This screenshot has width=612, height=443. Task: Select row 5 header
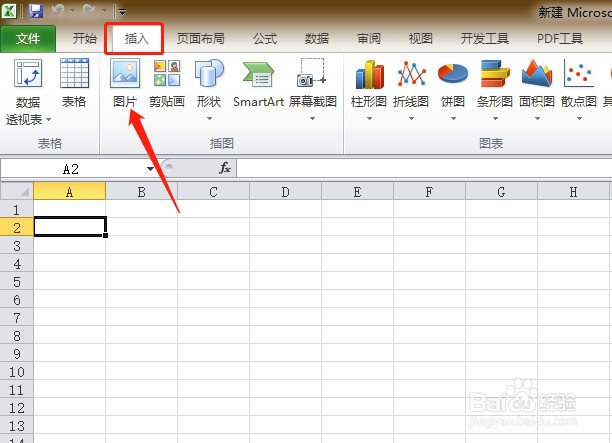(x=16, y=281)
